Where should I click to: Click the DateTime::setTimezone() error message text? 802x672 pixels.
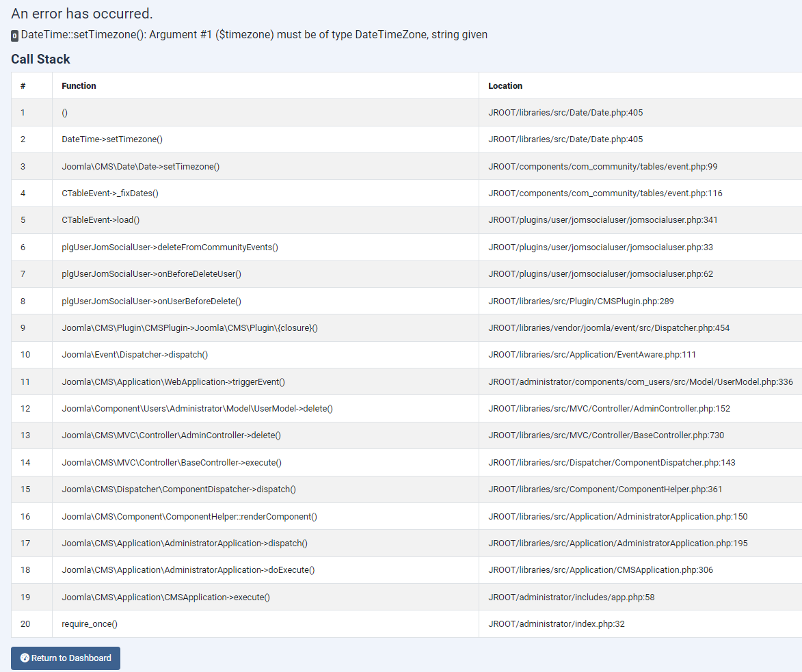254,34
